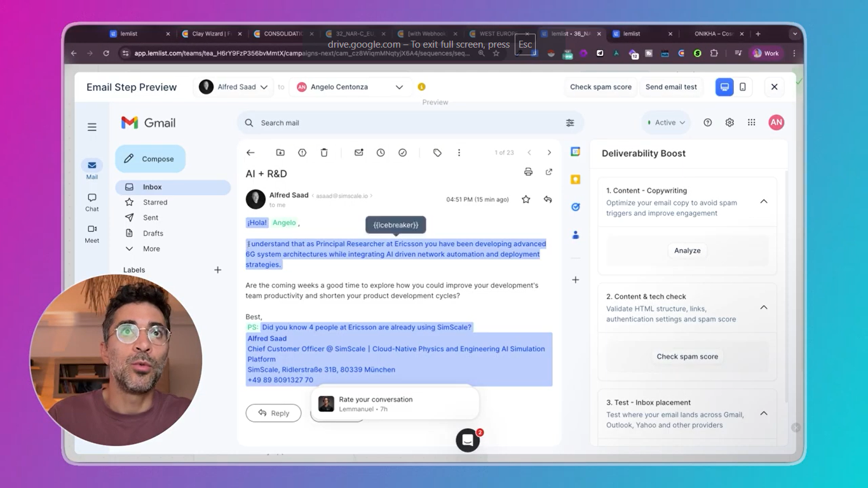Switch to desktop preview mode
Image resolution: width=868 pixels, height=488 pixels.
pos(724,87)
